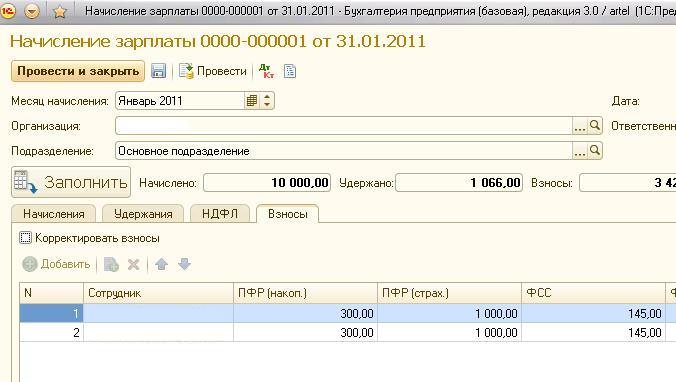Click row 2 employee cell
676x382 pixels.
pos(158,332)
